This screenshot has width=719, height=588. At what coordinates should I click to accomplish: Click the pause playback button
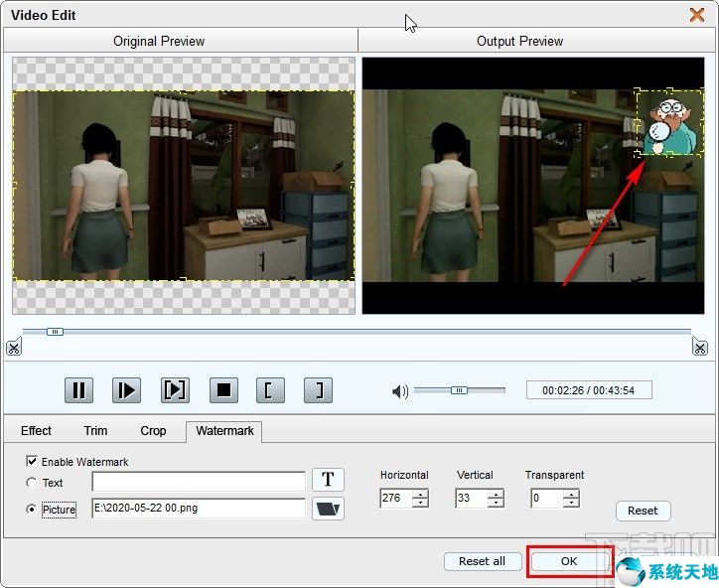[x=78, y=390]
